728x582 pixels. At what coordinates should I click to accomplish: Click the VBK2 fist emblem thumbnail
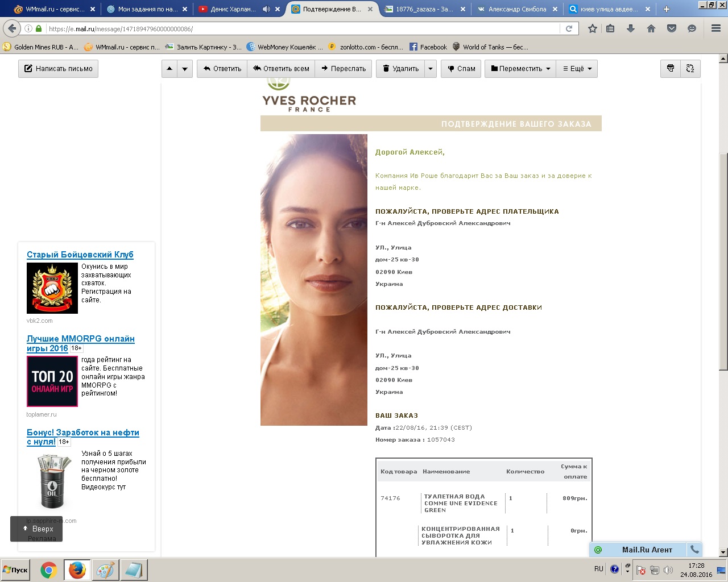[52, 288]
